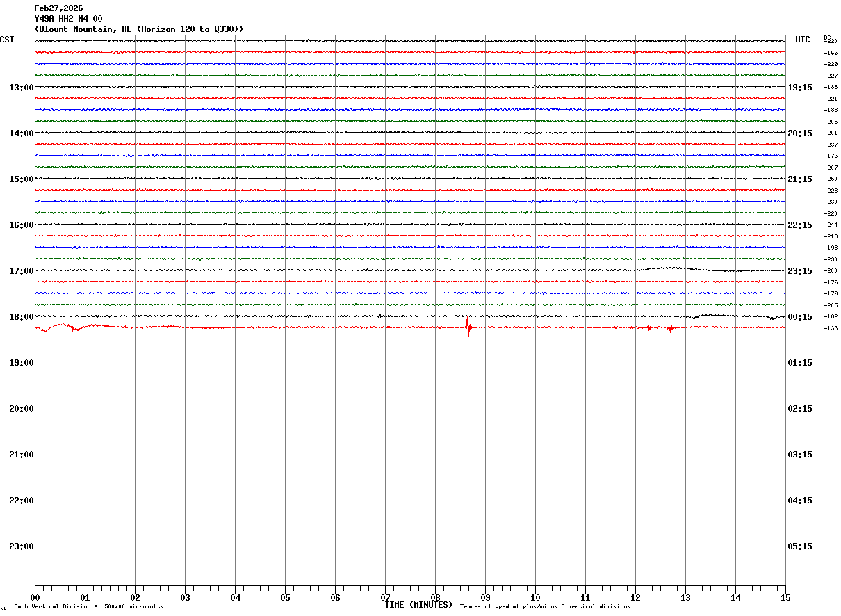Click the DC offset value -166

[x=831, y=53]
